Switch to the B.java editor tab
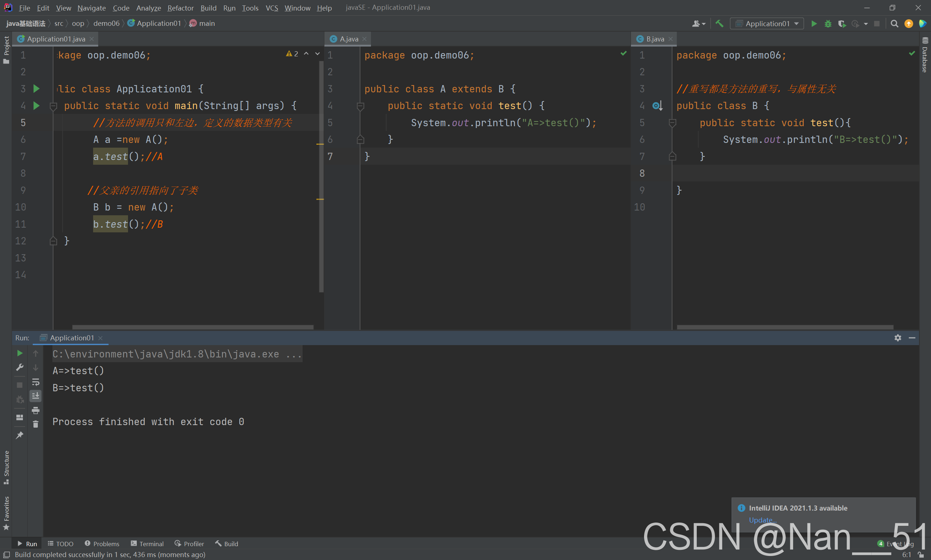The height and width of the screenshot is (560, 931). click(x=654, y=39)
